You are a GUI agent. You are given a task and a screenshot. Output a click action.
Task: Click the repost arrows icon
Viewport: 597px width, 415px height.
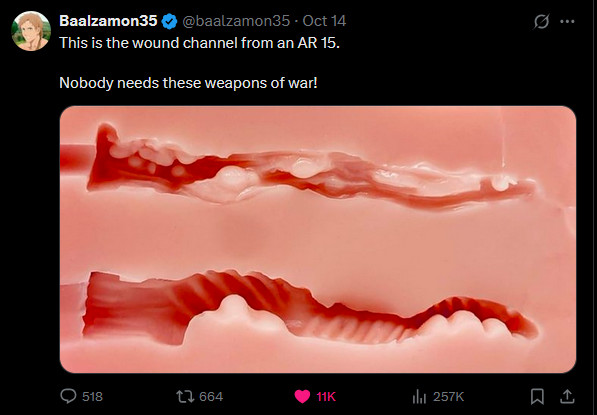pos(185,397)
